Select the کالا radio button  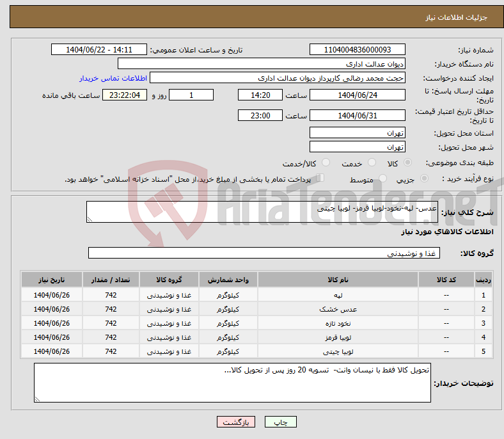point(407,163)
